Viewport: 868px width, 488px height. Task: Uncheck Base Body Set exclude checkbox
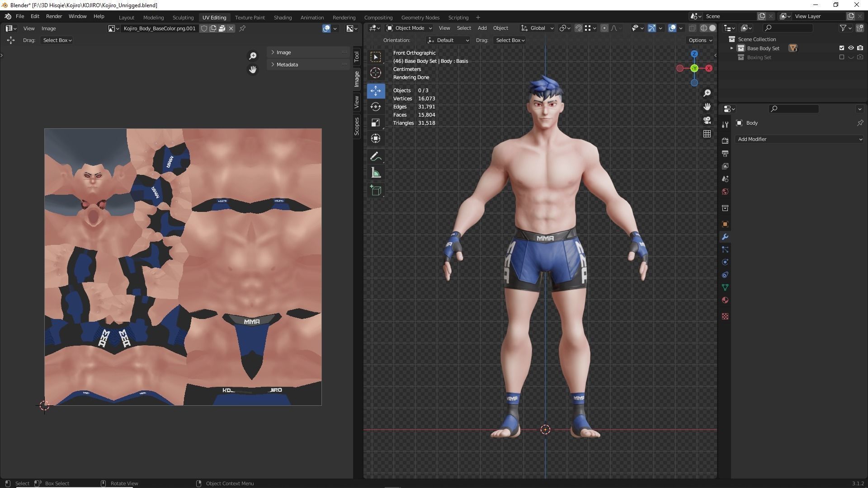[841, 48]
